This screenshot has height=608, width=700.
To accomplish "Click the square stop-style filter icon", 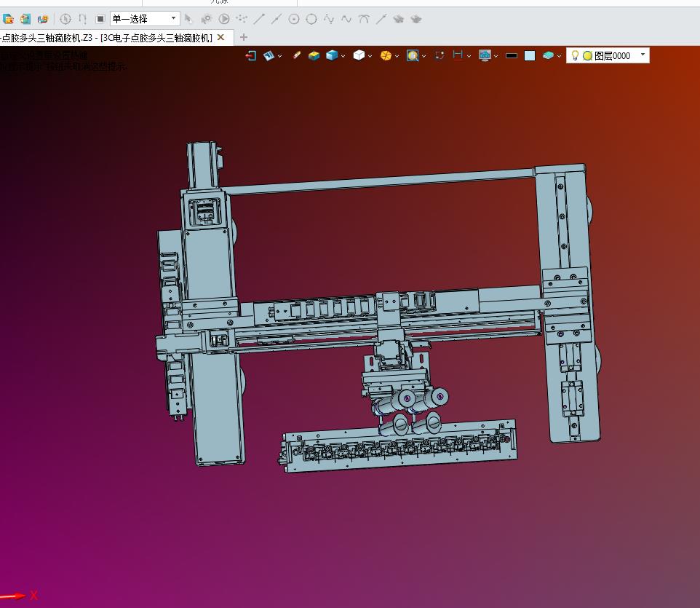I will point(100,19).
